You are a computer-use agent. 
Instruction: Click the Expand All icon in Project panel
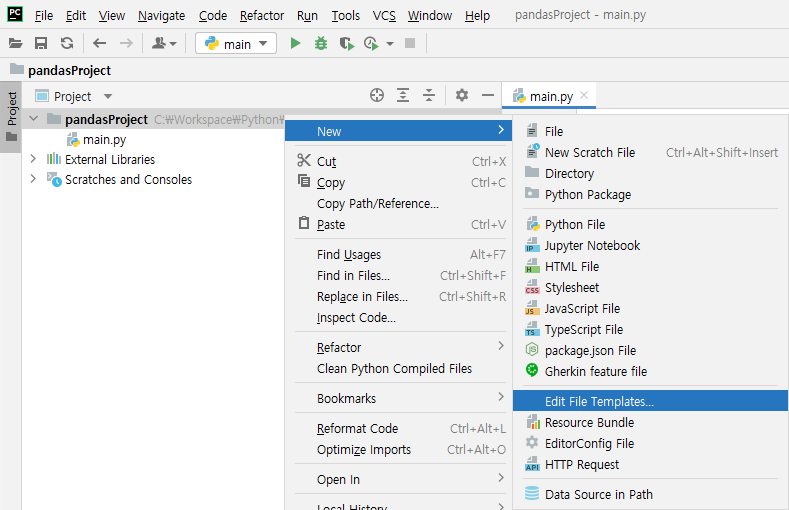click(x=403, y=95)
